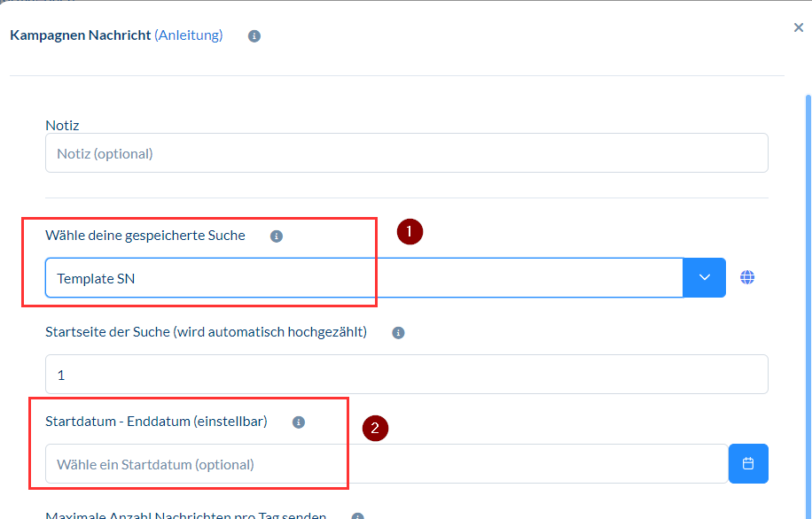Click the dialog's vertical scrollbar
Screen dimensions: 812x519
pos(808,266)
